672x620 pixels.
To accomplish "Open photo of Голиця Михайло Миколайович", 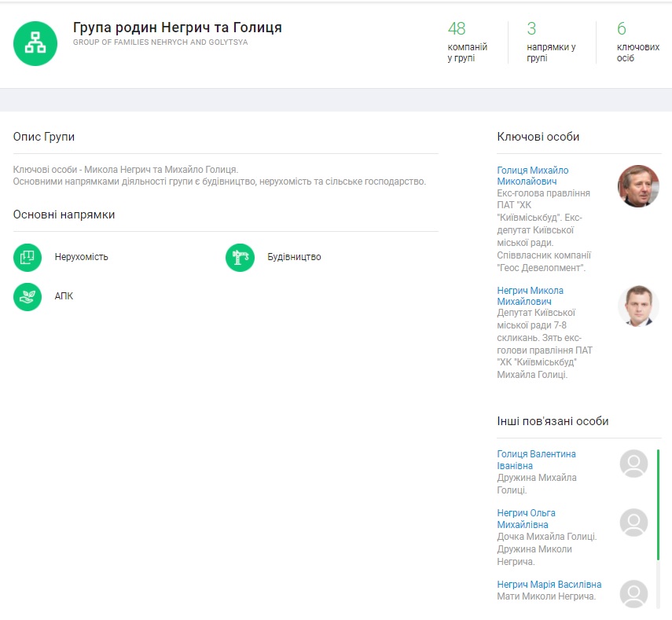I will coord(637,186).
